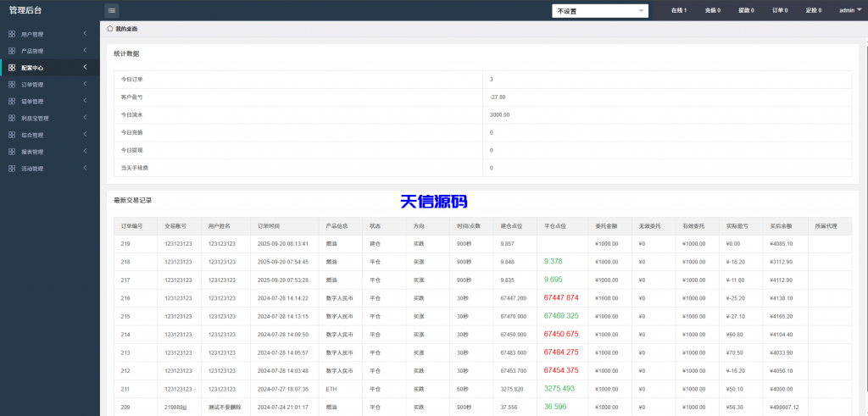This screenshot has height=416, width=868.
Task: Click the grid icon next to 利息宝管理
Action: (x=11, y=119)
